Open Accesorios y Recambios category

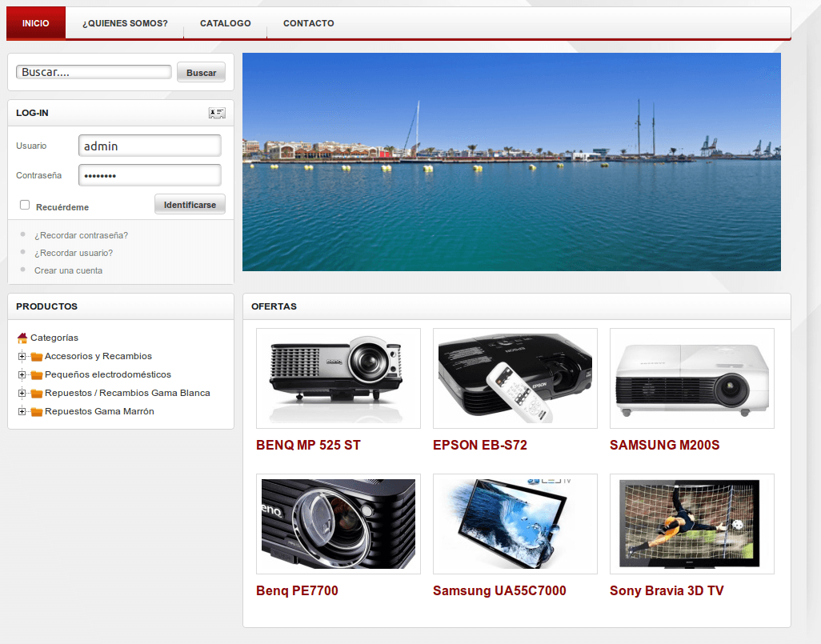pos(98,356)
